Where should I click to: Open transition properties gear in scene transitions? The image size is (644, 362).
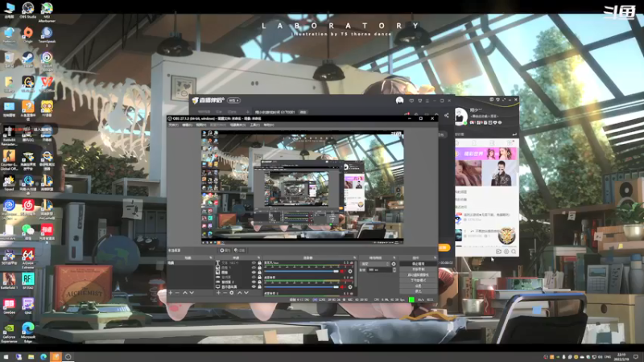tap(394, 264)
